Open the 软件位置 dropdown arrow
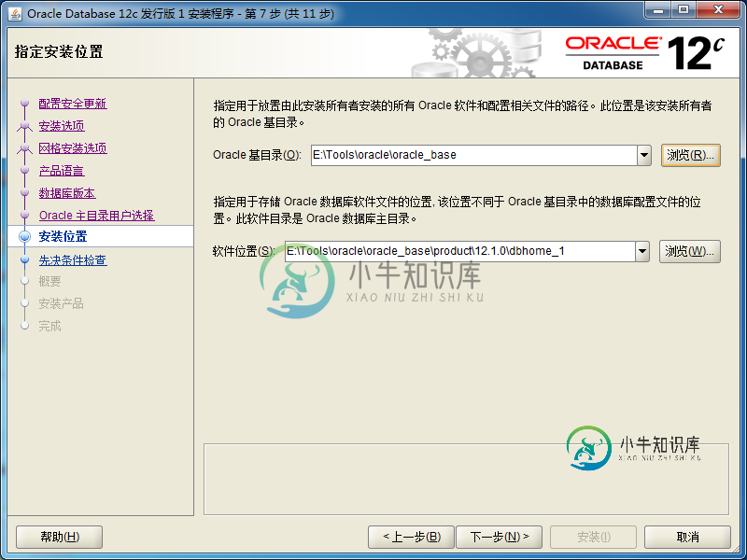 642,251
